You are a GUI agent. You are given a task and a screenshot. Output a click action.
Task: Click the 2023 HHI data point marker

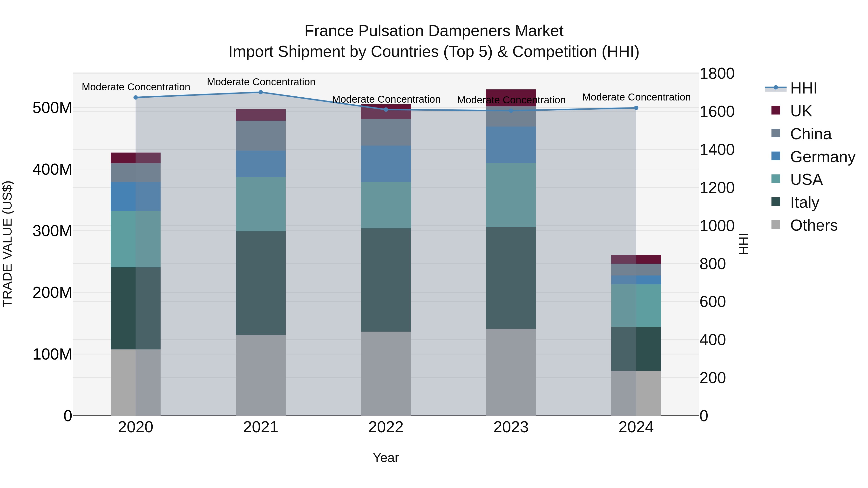click(511, 110)
